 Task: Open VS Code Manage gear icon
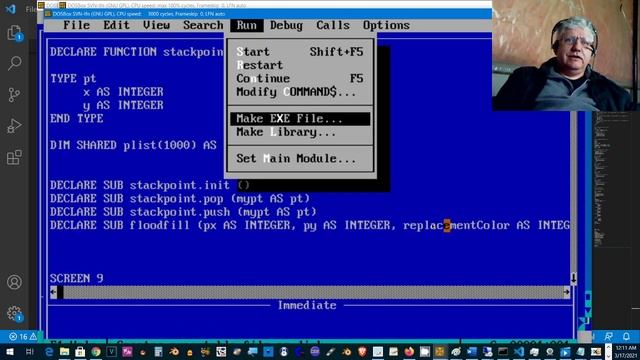click(x=14, y=313)
